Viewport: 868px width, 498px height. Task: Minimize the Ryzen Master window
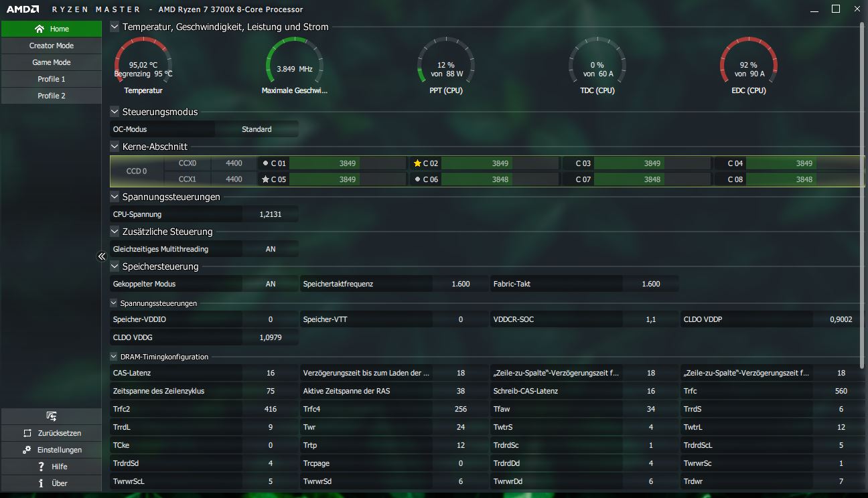pyautogui.click(x=814, y=9)
